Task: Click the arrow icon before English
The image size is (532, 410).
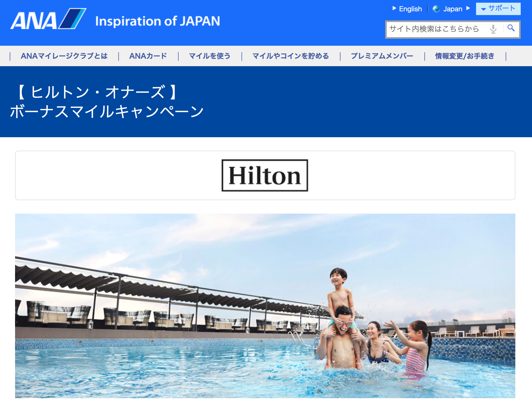Action: point(394,8)
